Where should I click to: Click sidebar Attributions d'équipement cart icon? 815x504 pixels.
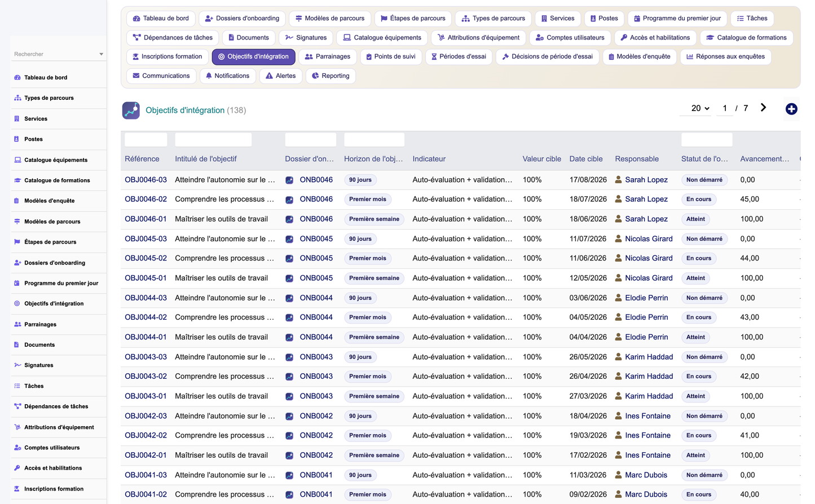pos(17,427)
